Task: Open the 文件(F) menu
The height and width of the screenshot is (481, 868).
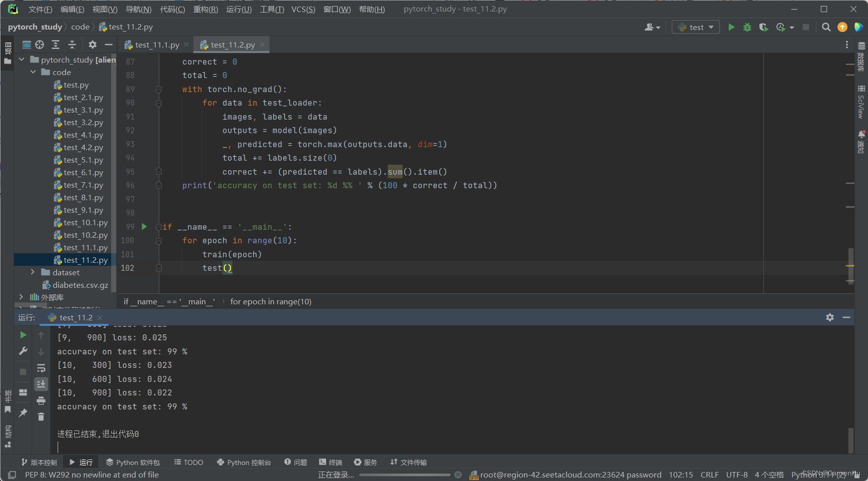Action: click(x=40, y=9)
